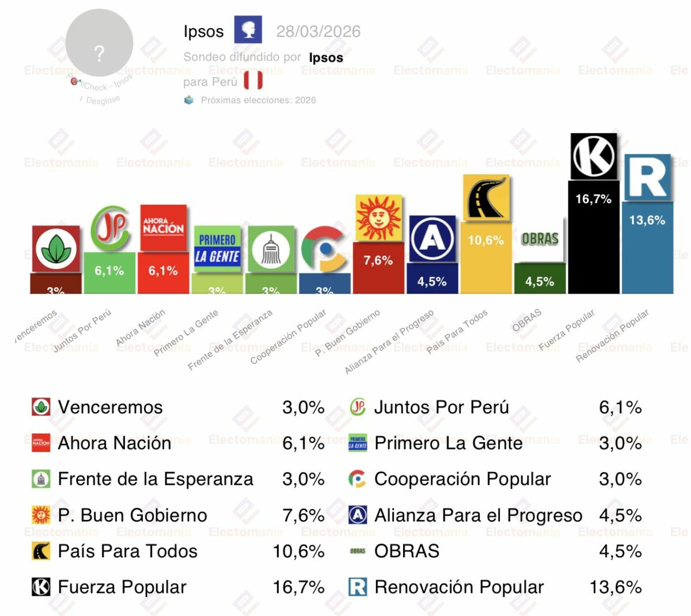This screenshot has width=691, height=616.
Task: Click the Próximas elecciones: 2026 text
Action: pyautogui.click(x=258, y=100)
